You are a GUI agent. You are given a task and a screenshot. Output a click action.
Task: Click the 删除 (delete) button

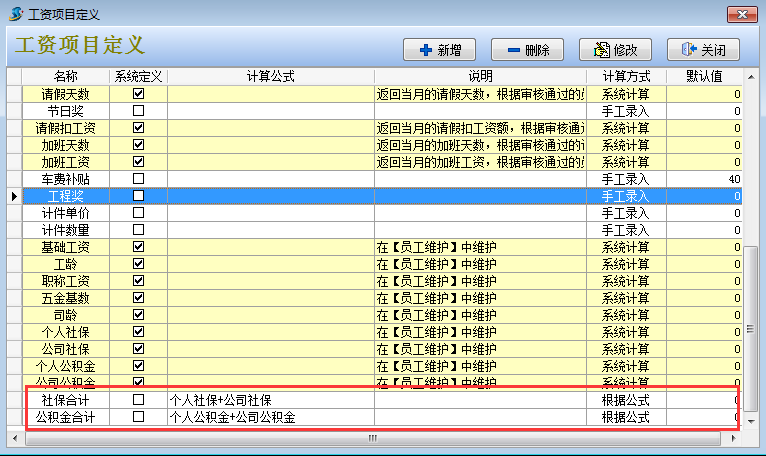point(528,50)
